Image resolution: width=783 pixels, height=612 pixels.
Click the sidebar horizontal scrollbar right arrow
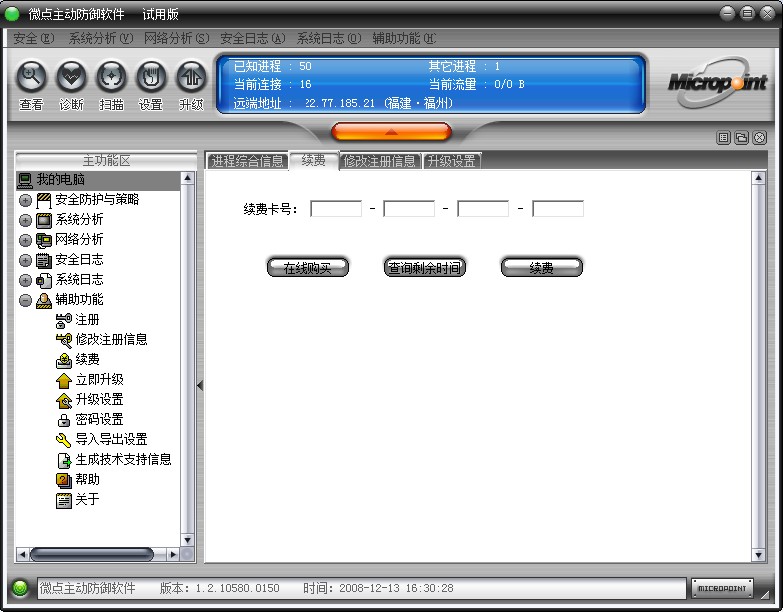click(173, 554)
